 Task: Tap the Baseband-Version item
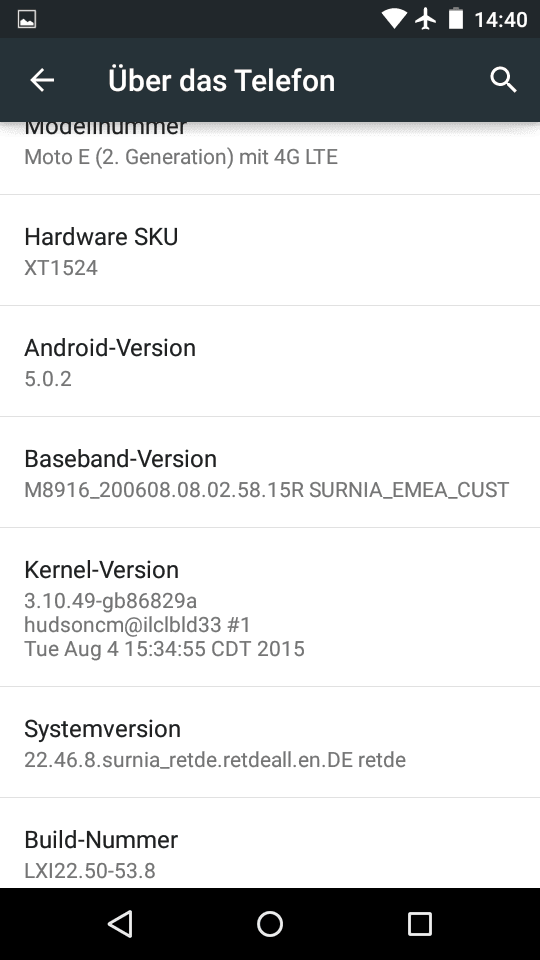[x=270, y=472]
